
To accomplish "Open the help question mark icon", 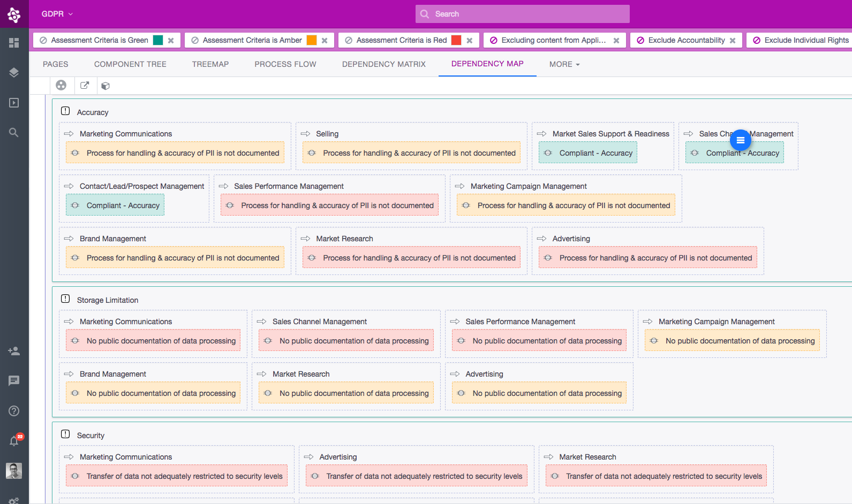I will click(x=14, y=411).
